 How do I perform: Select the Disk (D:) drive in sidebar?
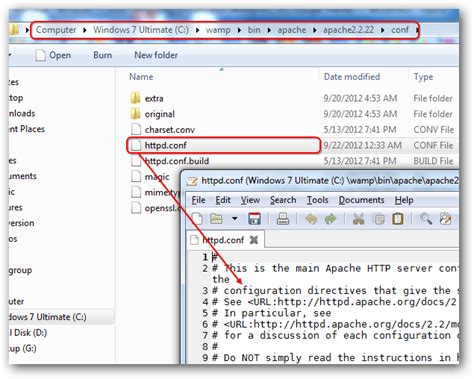[x=28, y=332]
